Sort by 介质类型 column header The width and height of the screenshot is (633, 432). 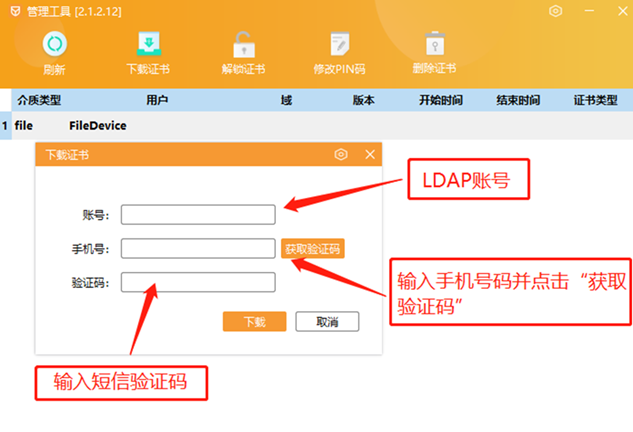click(39, 100)
